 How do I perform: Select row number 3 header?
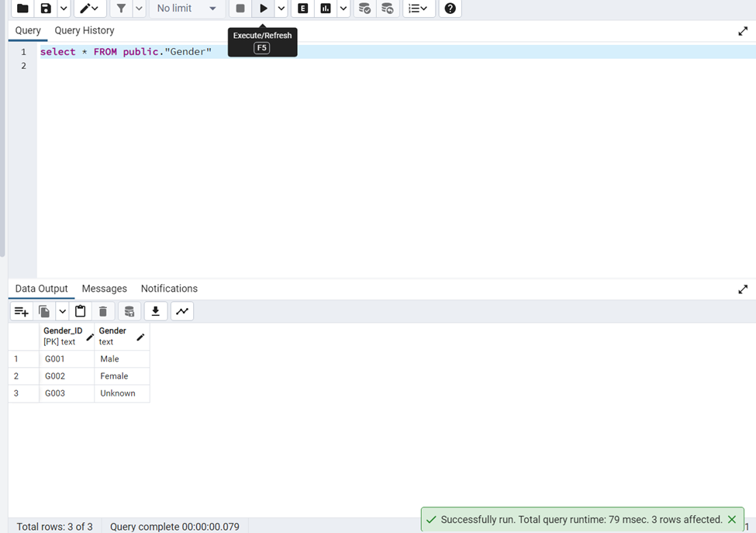23,393
